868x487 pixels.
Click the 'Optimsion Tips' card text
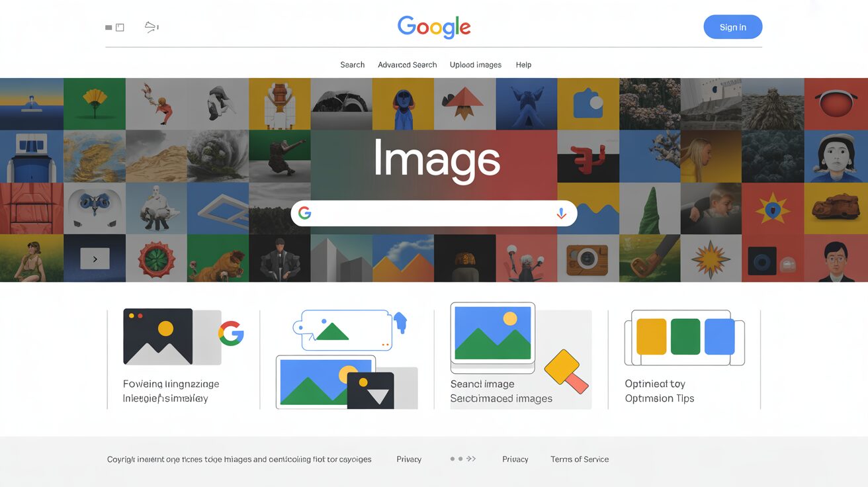tap(660, 398)
